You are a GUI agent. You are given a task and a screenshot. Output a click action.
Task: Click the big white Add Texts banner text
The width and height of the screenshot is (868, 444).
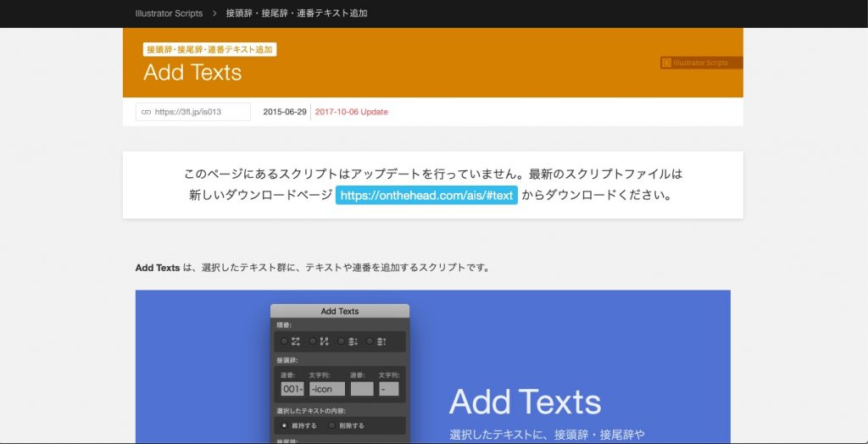tap(525, 402)
